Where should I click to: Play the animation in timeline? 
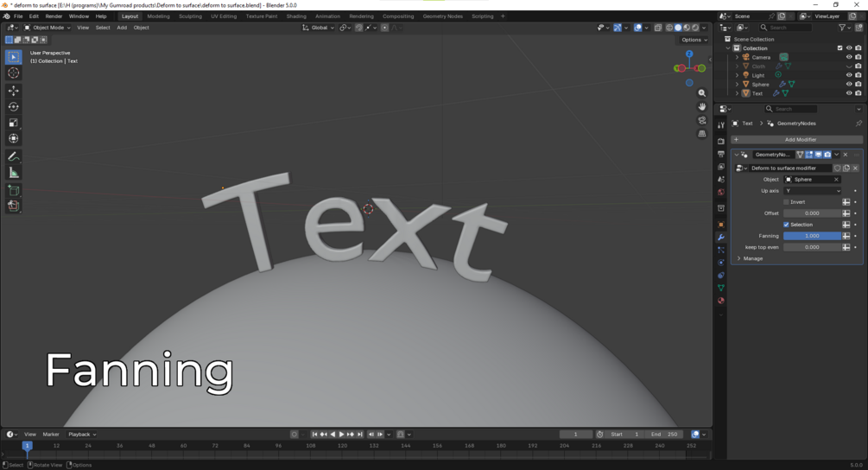pos(341,434)
